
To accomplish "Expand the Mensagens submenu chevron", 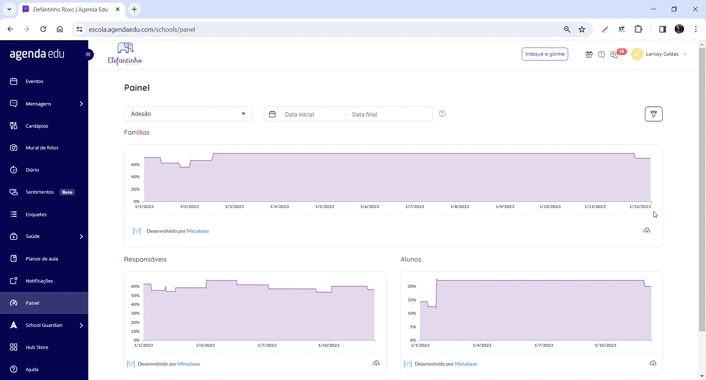I will 81,104.
